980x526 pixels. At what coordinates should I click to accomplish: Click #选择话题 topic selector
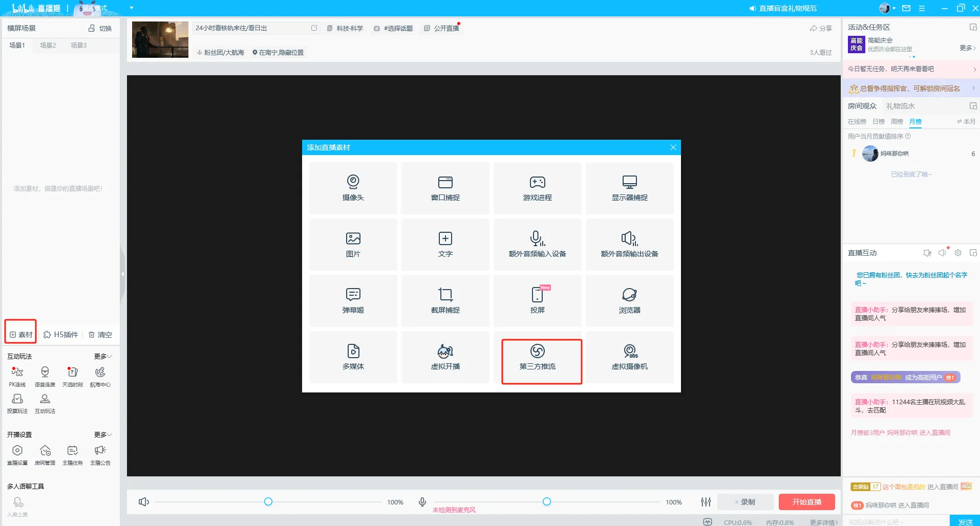coord(393,28)
